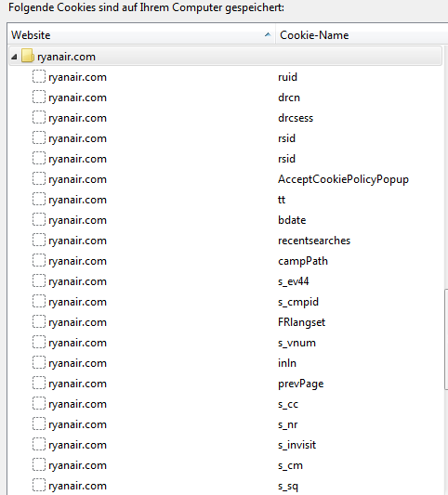This screenshot has height=495, width=448.
Task: Click the icon beside bdate cookie row
Action: [39, 220]
